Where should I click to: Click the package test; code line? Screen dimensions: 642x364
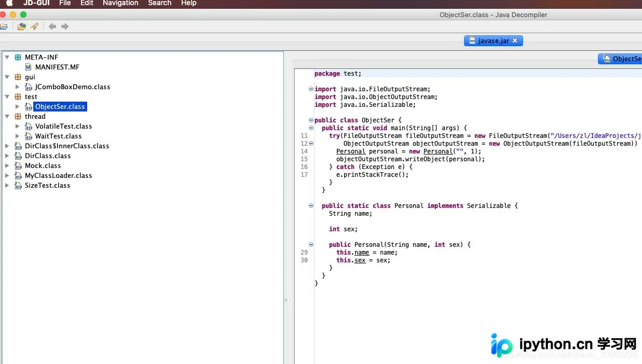click(x=338, y=74)
